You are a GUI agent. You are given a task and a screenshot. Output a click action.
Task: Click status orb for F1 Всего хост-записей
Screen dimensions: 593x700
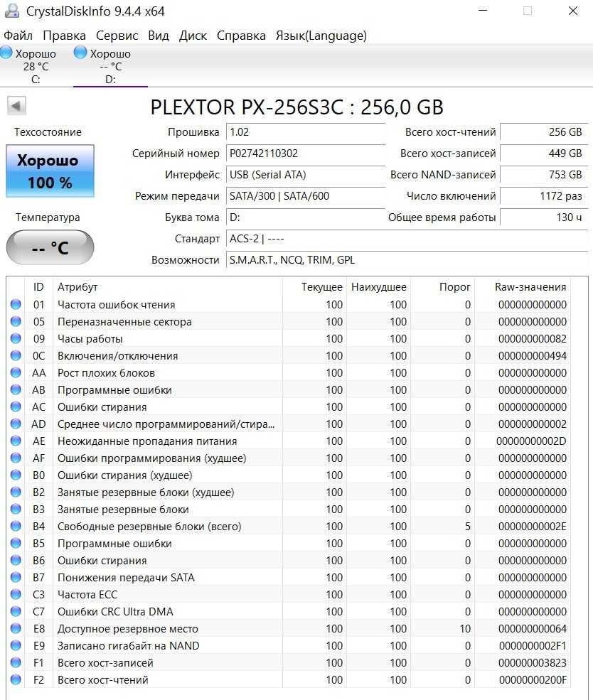pyautogui.click(x=16, y=662)
